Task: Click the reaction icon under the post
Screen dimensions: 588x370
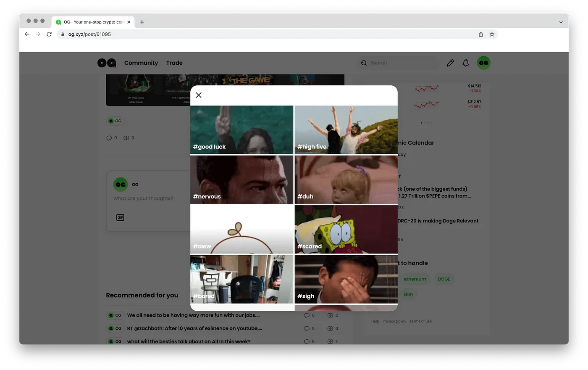Action: point(126,138)
